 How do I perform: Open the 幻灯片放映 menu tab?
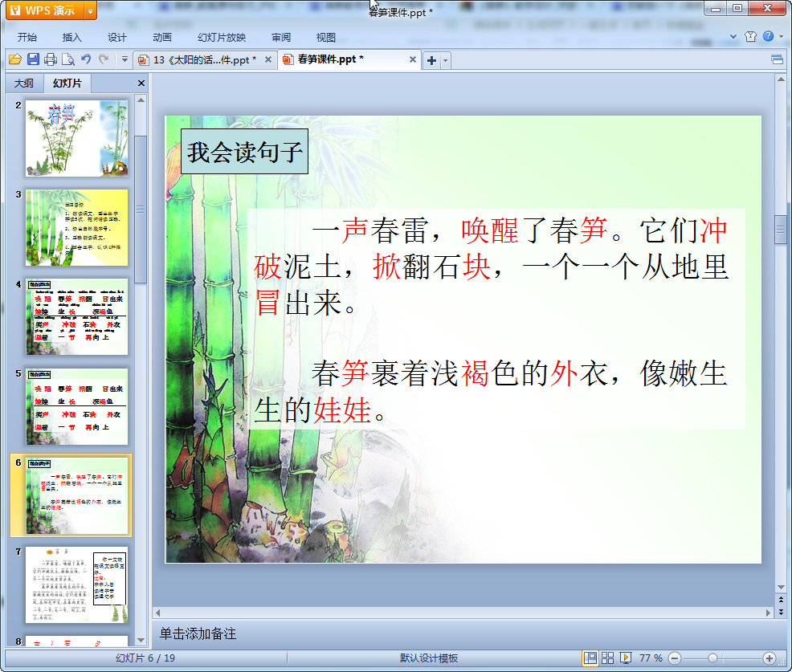click(222, 38)
